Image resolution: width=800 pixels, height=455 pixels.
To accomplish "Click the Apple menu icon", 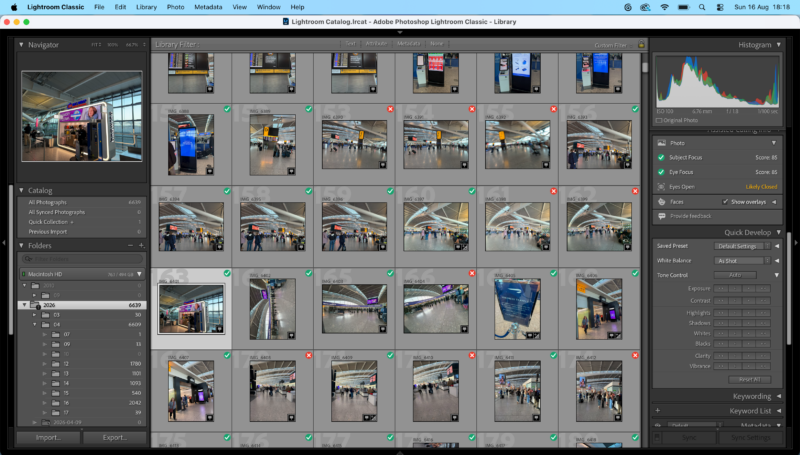I will tap(14, 7).
